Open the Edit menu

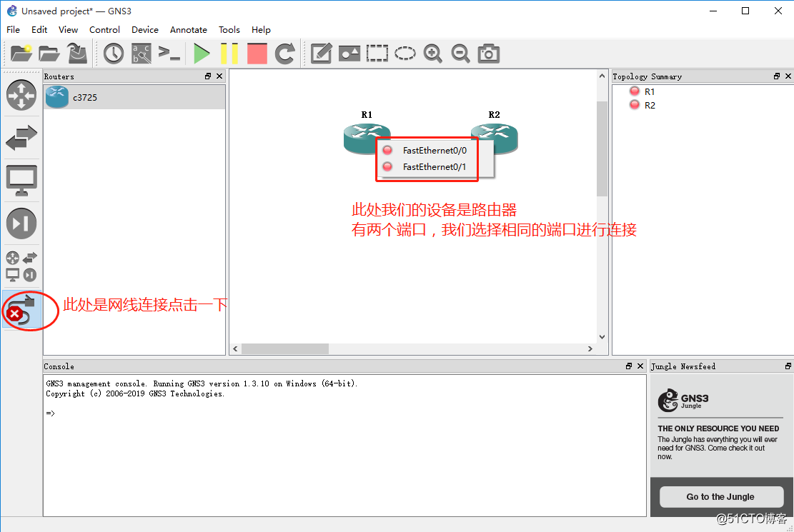(x=39, y=30)
